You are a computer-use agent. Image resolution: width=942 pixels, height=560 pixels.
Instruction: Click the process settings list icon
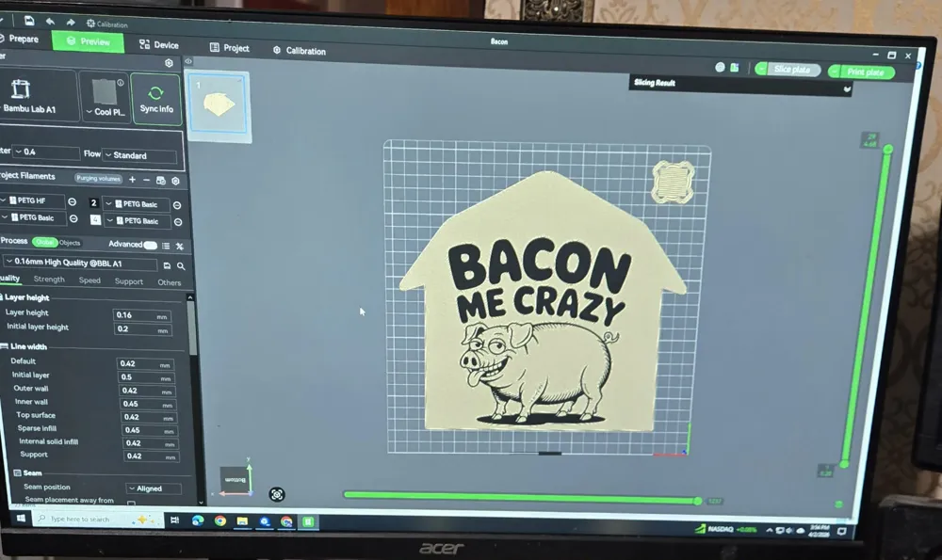click(x=166, y=246)
